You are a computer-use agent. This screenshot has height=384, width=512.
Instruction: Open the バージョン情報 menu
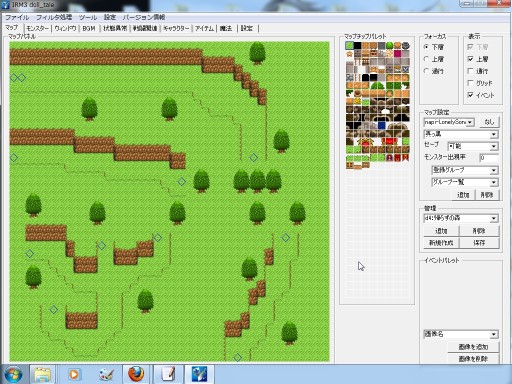[144, 17]
